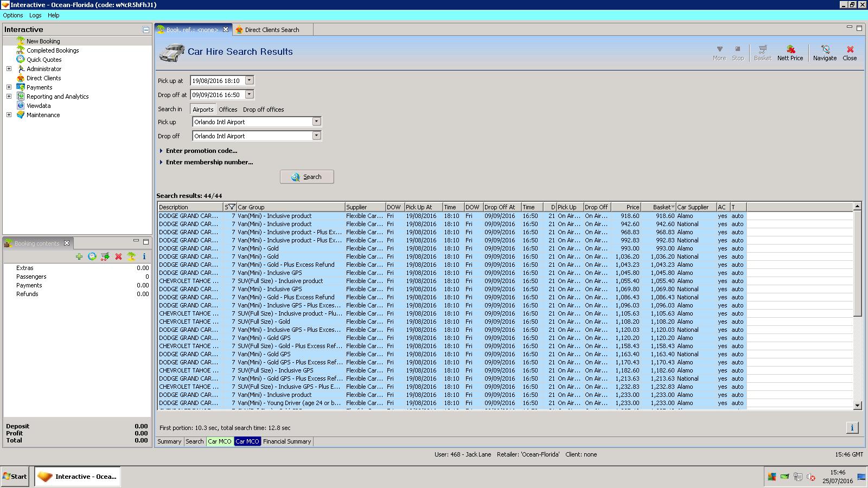Click the green plus icon in Booking contents
This screenshot has height=488, width=868.
tap(79, 256)
